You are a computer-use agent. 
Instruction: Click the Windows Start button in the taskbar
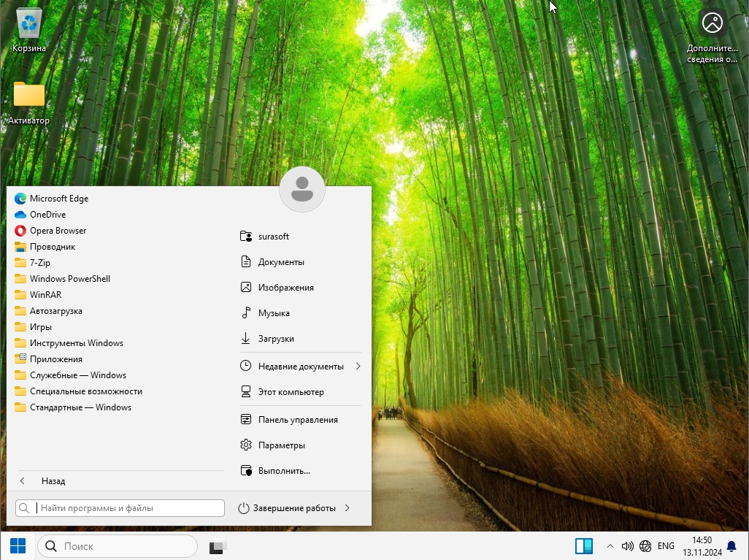point(18,546)
